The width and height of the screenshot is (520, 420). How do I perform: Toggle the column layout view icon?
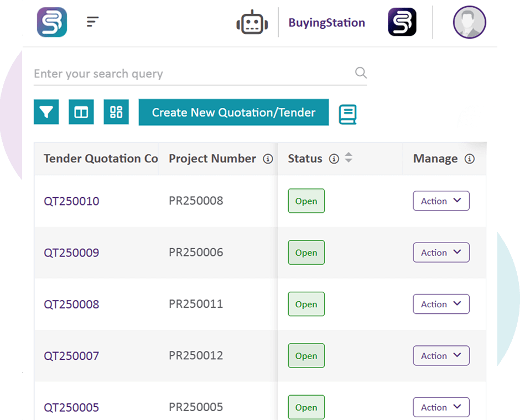click(x=81, y=112)
